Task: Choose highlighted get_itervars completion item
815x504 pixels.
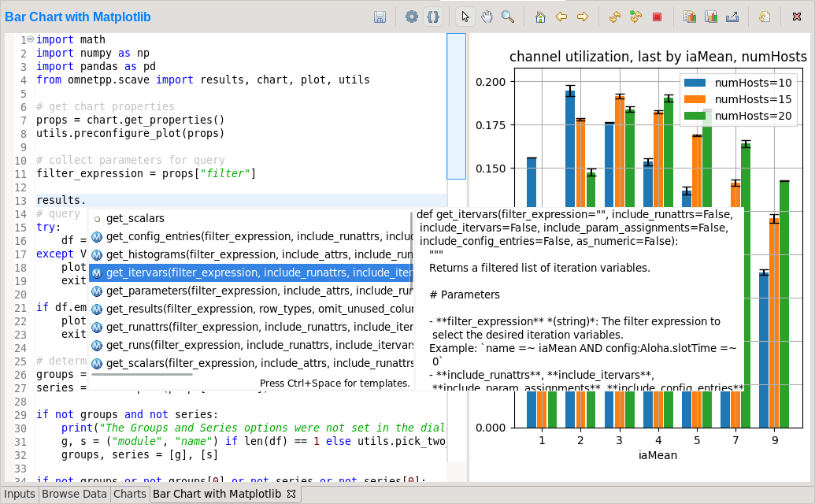Action: (250, 272)
